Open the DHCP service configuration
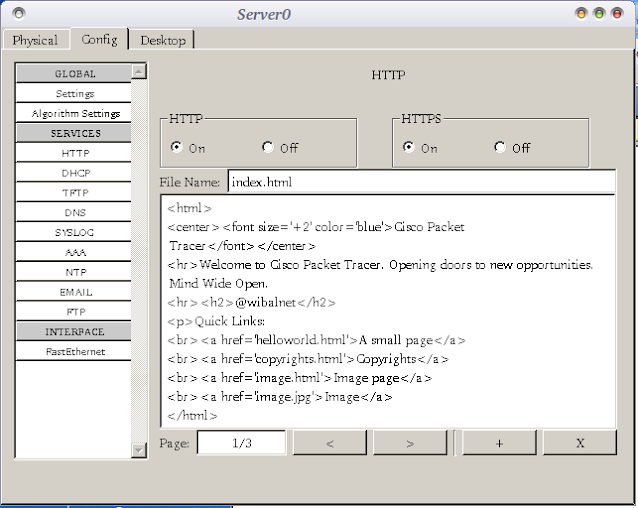Screen dimensions: 638x508 coord(74,173)
